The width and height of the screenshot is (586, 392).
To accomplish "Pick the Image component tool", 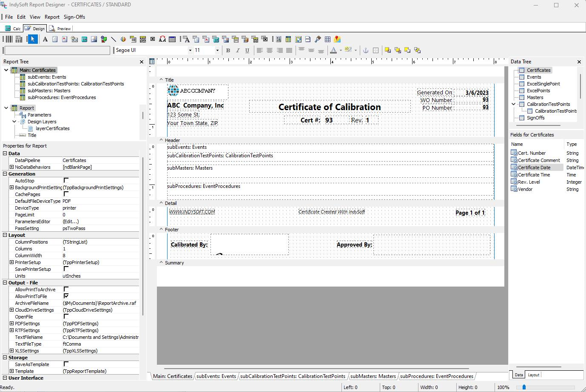I will tap(94, 39).
